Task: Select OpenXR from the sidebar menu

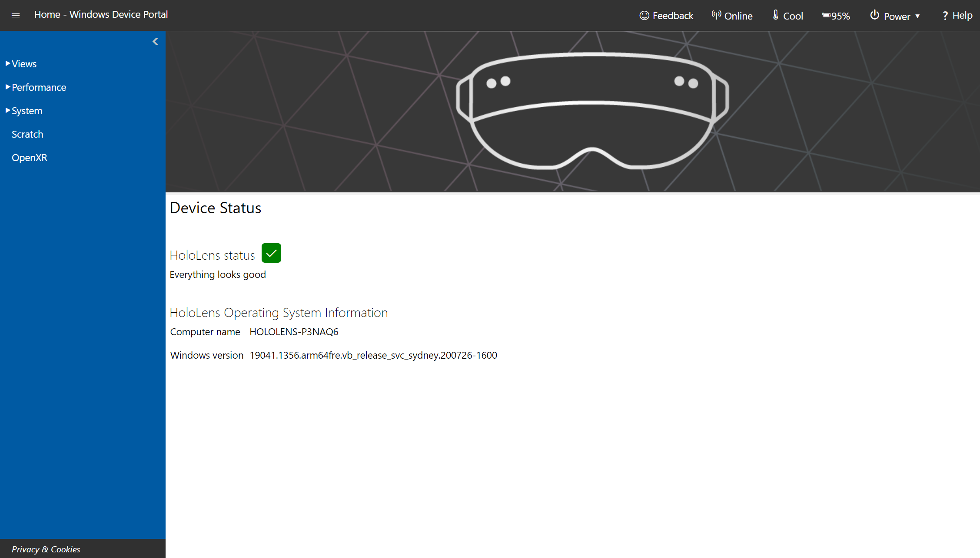Action: point(30,157)
